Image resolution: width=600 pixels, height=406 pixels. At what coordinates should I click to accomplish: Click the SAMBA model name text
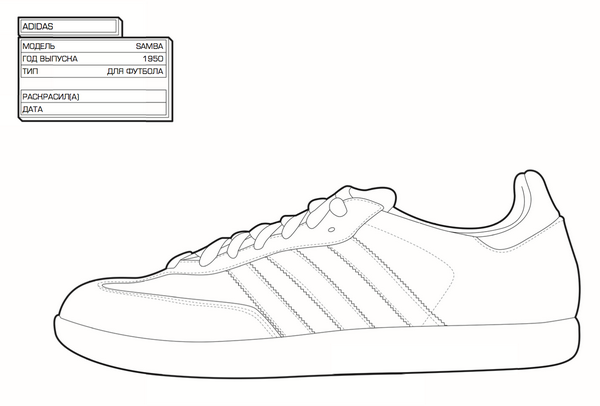point(150,46)
